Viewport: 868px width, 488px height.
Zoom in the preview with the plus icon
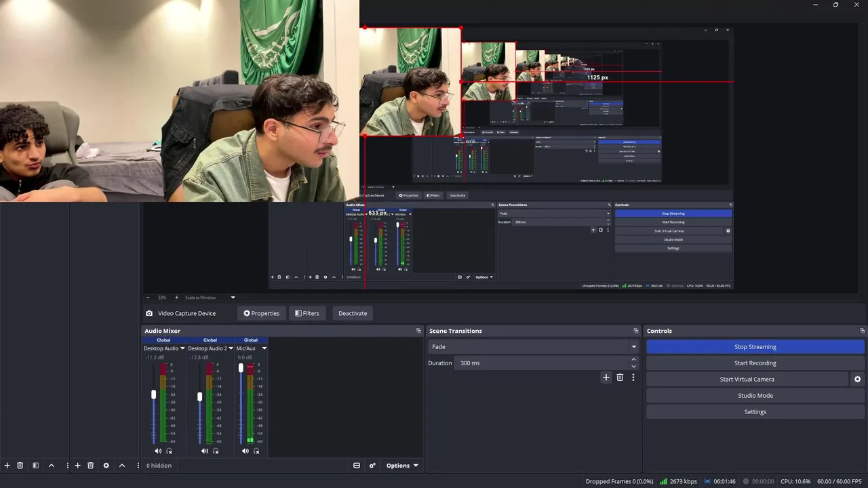[176, 298]
